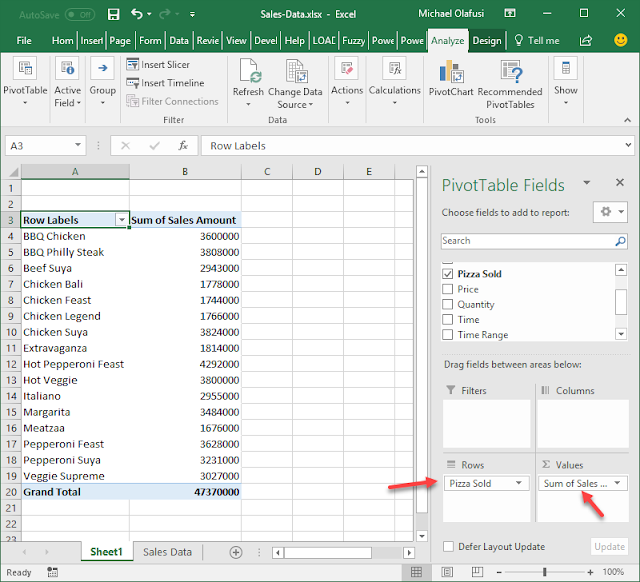Open the Row Labels filter dropdown
The height and width of the screenshot is (582, 640).
coord(122,220)
